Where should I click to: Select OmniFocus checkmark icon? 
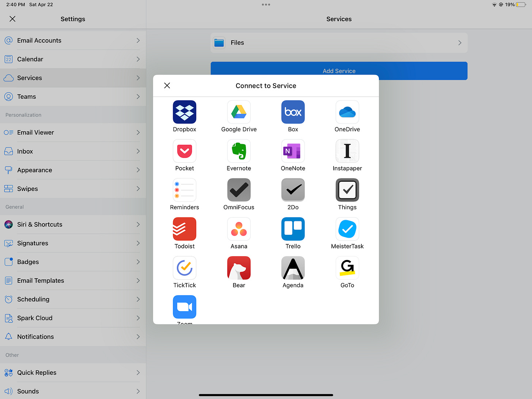point(239,190)
